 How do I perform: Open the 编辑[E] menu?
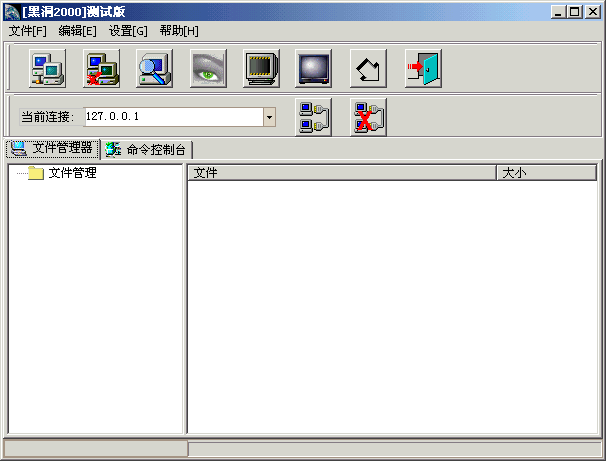tap(77, 31)
